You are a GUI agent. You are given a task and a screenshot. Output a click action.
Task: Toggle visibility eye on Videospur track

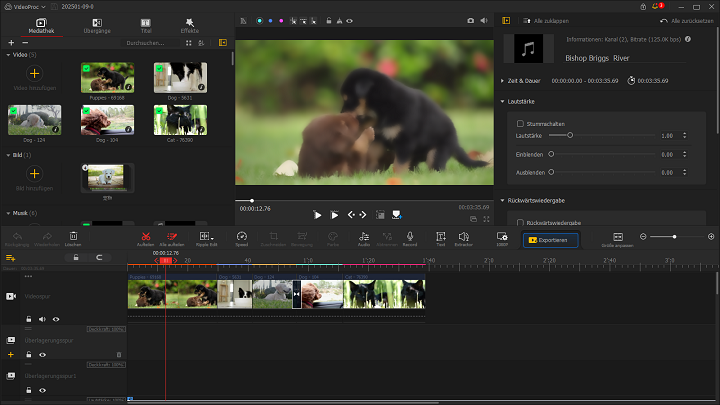point(56,319)
